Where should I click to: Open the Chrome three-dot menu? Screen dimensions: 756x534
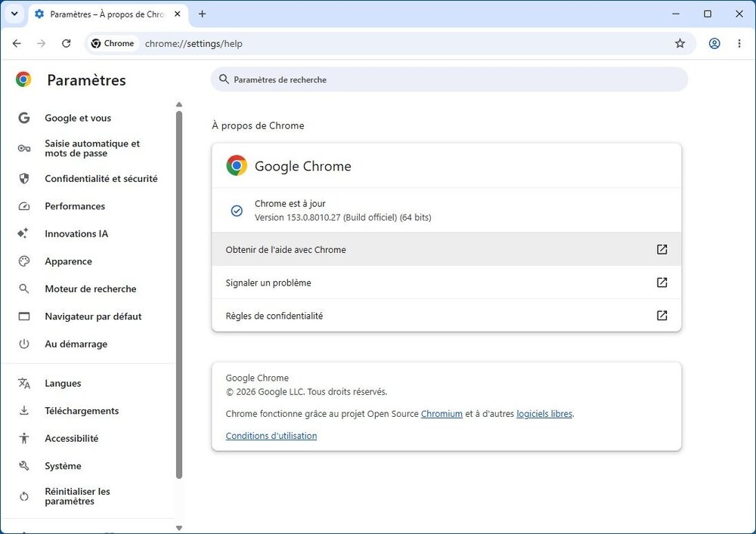[739, 43]
